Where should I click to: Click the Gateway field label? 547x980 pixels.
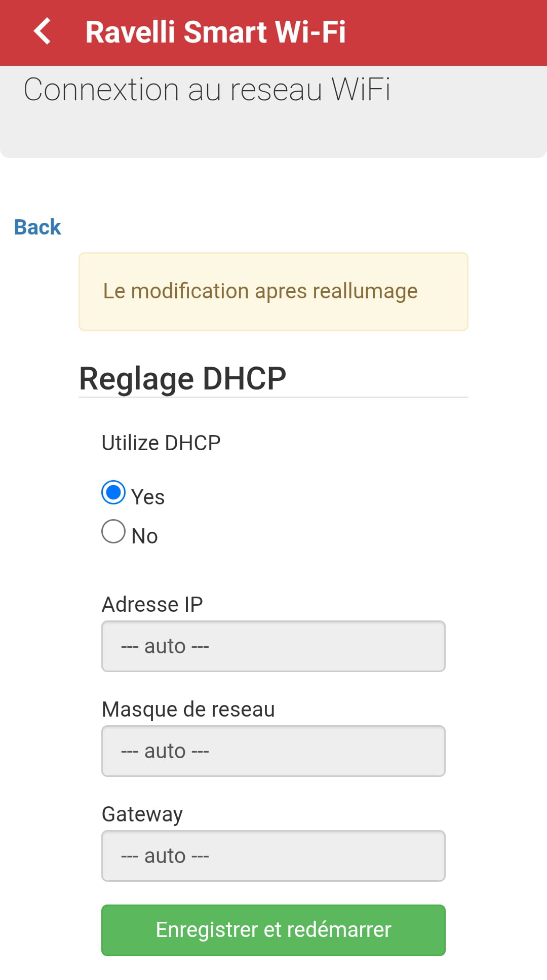142,814
